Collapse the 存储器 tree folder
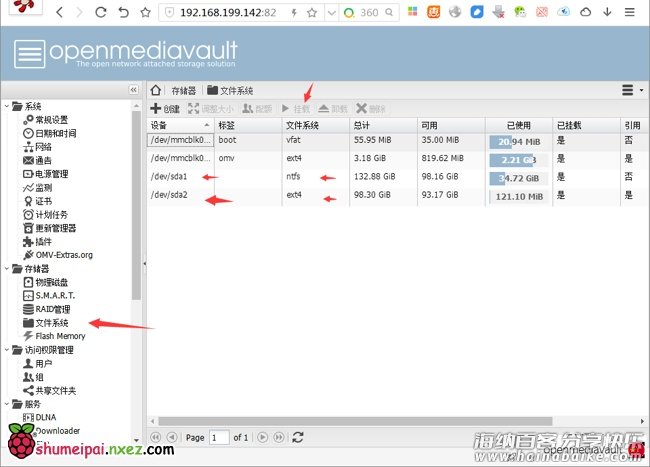The image size is (650, 467). coord(7,269)
